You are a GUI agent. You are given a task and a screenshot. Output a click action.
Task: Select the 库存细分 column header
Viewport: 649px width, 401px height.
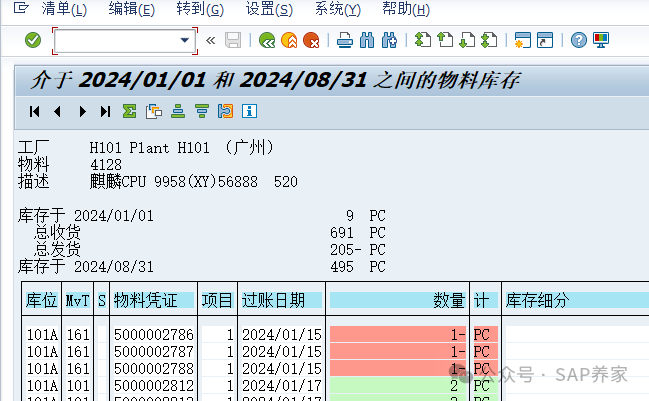click(x=577, y=300)
